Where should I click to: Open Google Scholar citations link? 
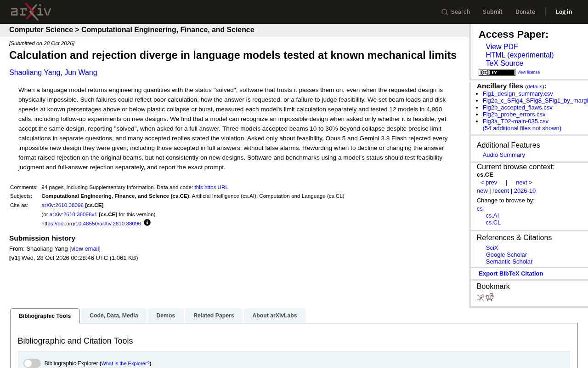pos(506,255)
